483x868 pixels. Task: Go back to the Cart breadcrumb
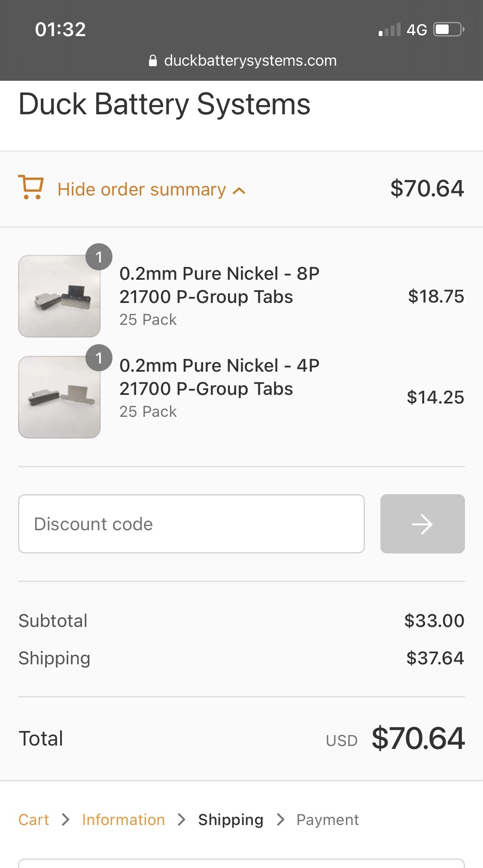coord(33,820)
